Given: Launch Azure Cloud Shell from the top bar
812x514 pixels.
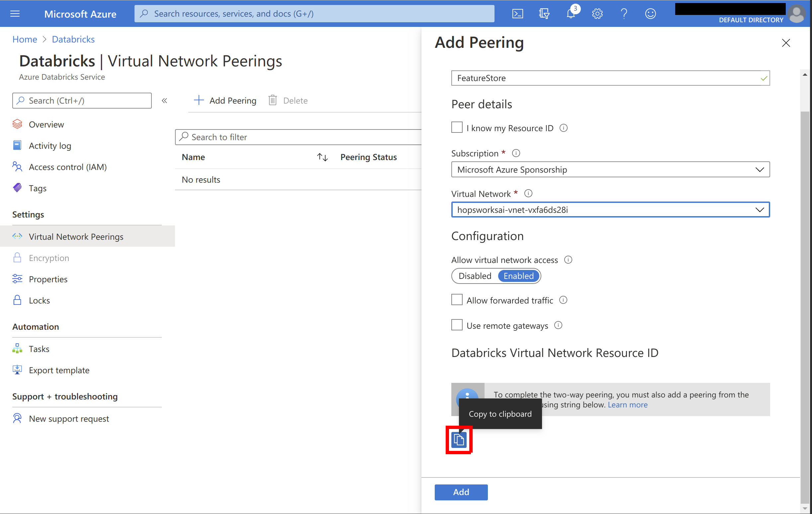Looking at the screenshot, I should coord(517,14).
